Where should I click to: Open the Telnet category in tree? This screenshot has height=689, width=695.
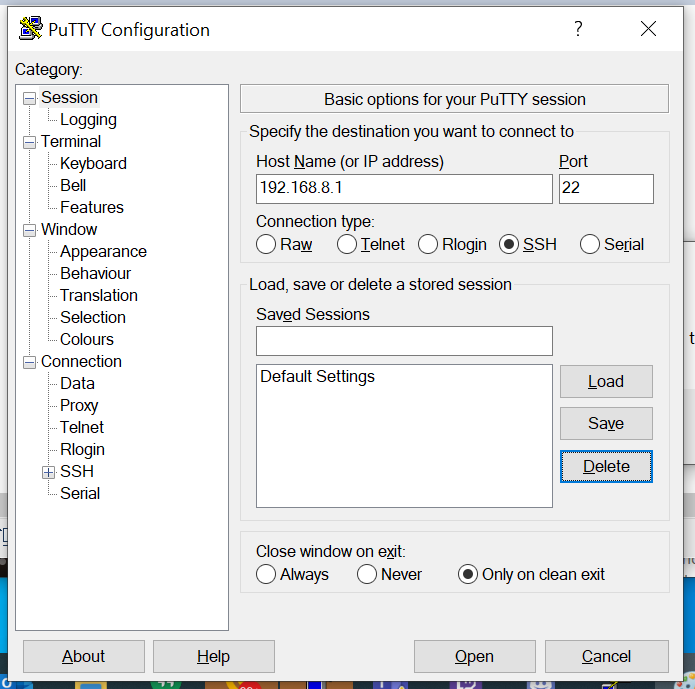click(x=82, y=427)
